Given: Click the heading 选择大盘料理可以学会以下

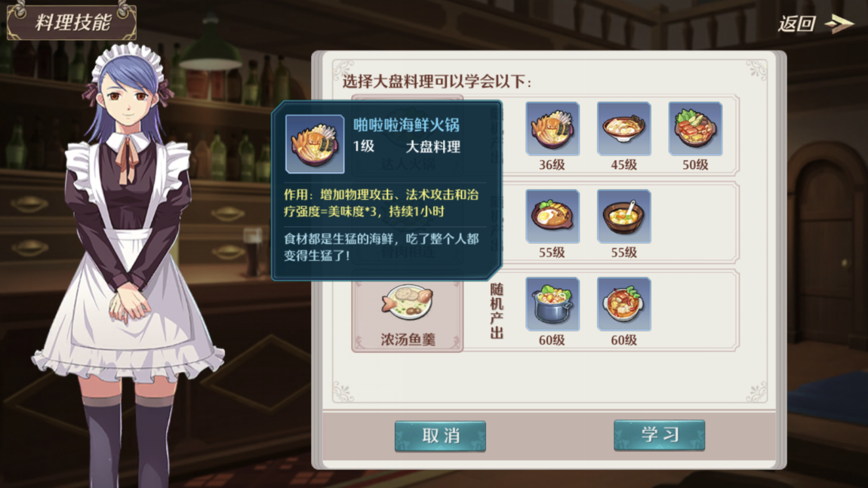Looking at the screenshot, I should point(437,81).
